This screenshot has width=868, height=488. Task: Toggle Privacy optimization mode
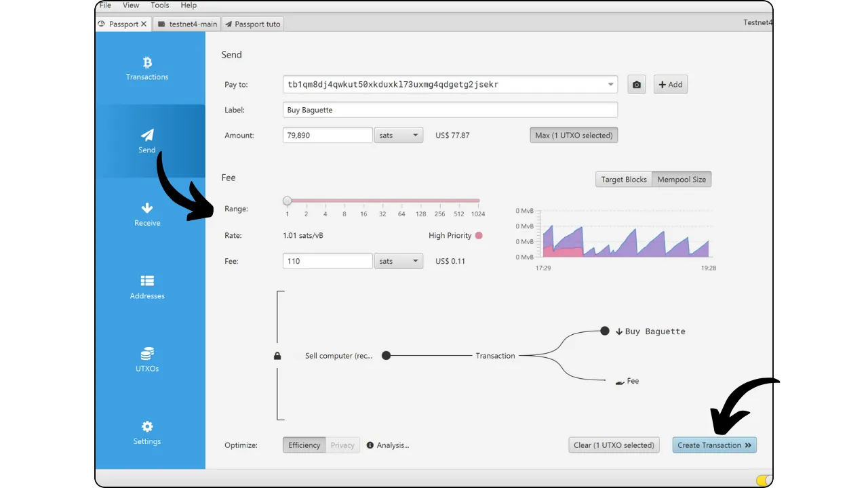click(342, 445)
